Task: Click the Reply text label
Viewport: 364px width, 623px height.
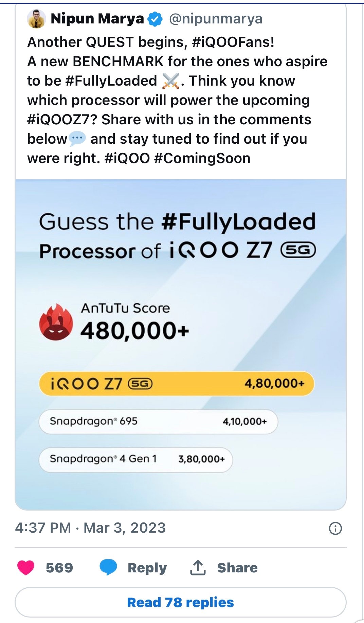Action: (147, 568)
